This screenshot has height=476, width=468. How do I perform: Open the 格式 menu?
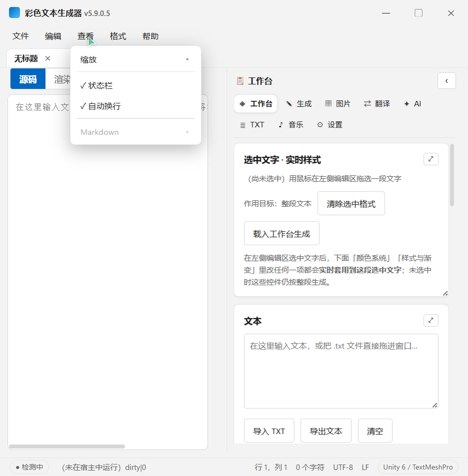click(x=118, y=36)
